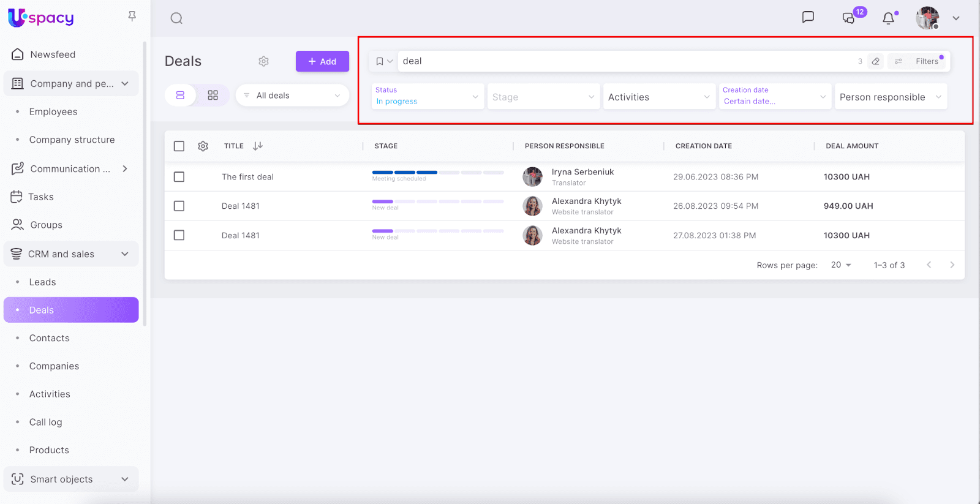Screen dimensions: 980x504
Task: Click the Add deal button
Action: 322,61
